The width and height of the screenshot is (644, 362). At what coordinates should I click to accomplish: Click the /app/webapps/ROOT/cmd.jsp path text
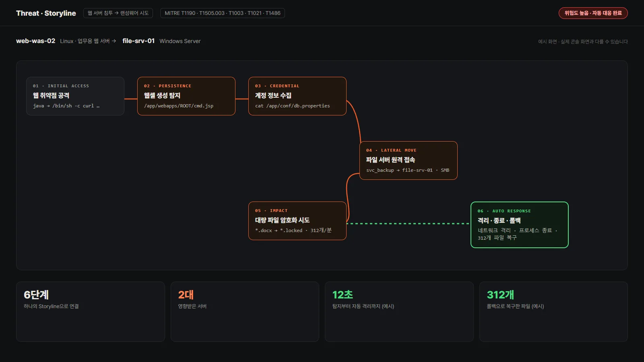pos(179,106)
